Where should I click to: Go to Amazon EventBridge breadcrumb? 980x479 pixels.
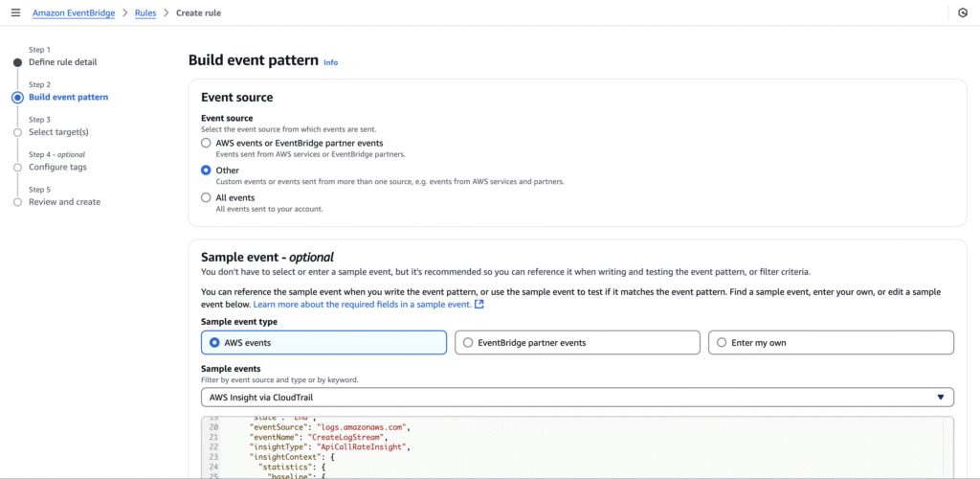coord(74,12)
